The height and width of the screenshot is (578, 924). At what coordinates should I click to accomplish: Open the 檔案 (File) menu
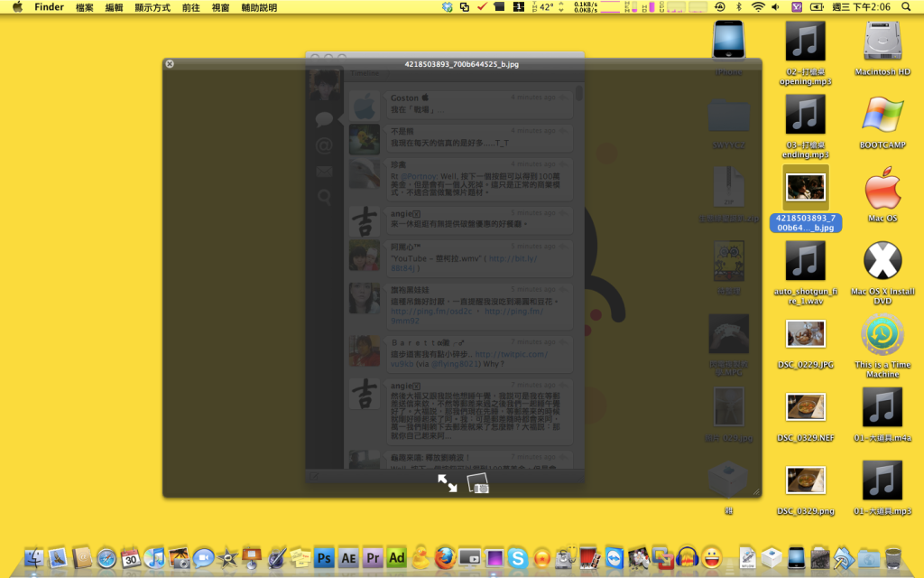84,7
